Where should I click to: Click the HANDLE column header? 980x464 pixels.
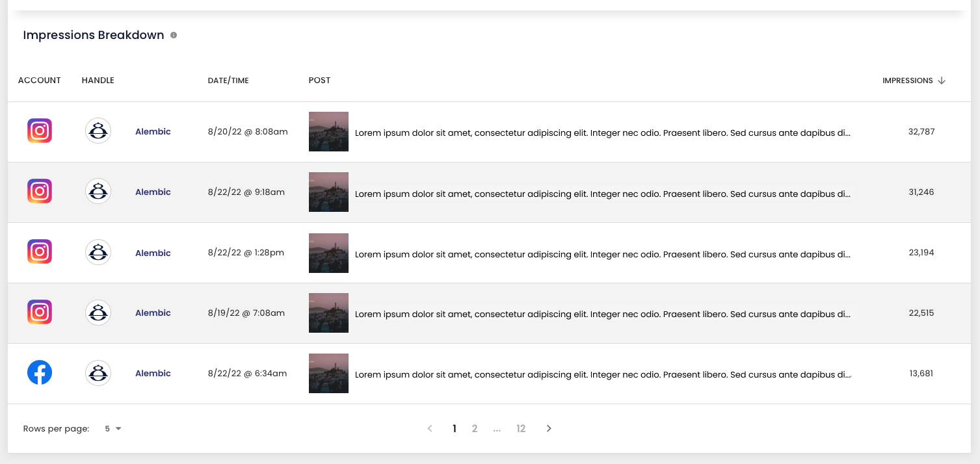98,81
